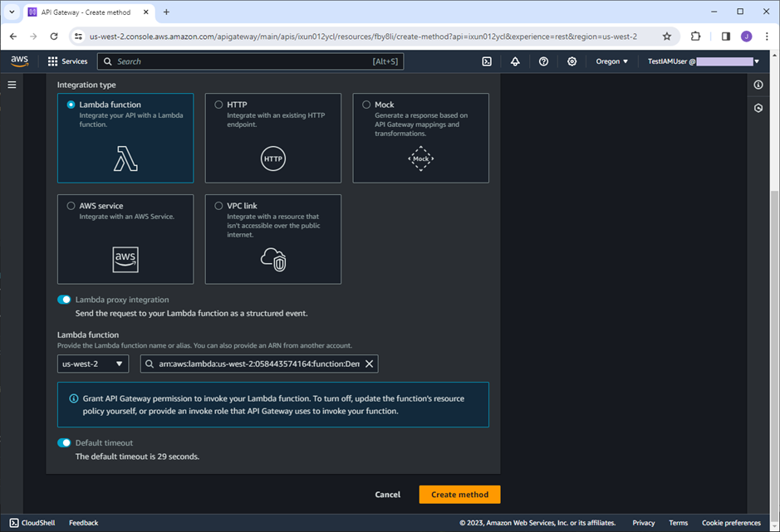Open the notifications bell
Image resolution: width=780 pixels, height=532 pixels.
coord(515,61)
